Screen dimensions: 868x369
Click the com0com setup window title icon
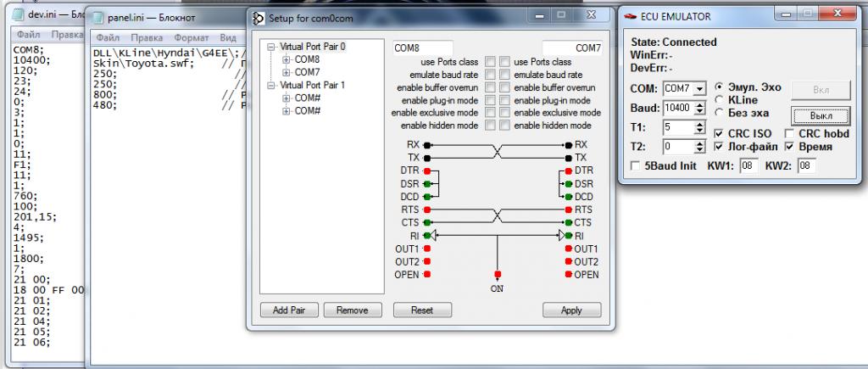[x=257, y=17]
